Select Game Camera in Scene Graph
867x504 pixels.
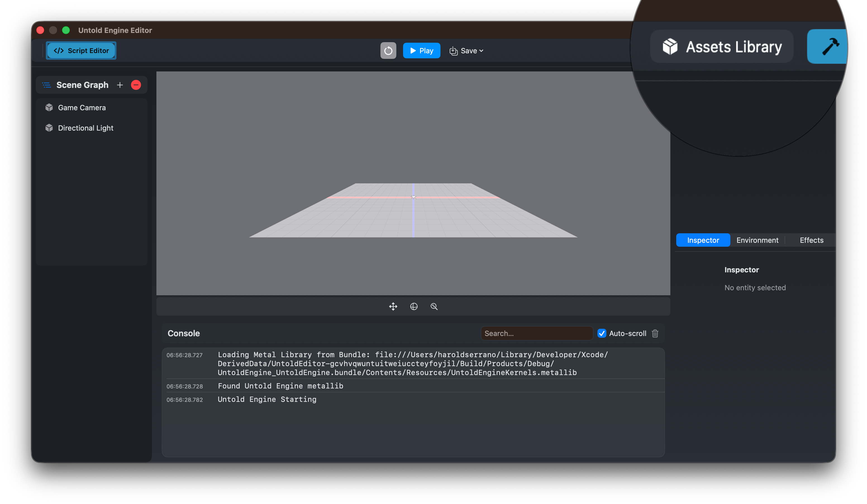[82, 107]
